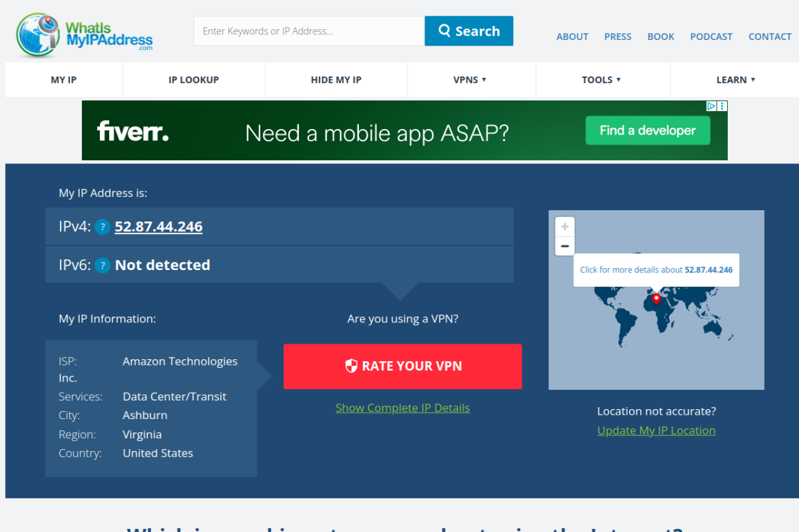Open the HIDE MY IP menu item
Viewport: 799px width, 532px height.
336,80
